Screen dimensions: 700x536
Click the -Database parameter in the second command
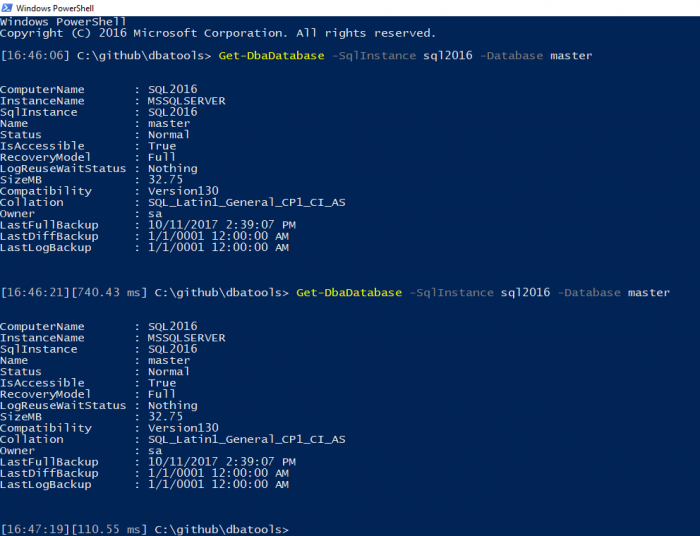point(589,292)
